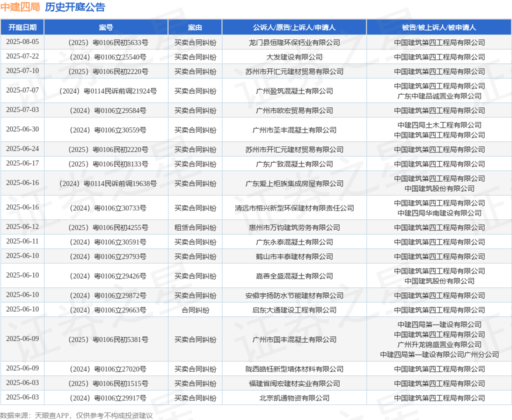Click plaintiff 龙门县恒隆环保钙业有限公司
The image size is (512, 420).
click(x=294, y=42)
